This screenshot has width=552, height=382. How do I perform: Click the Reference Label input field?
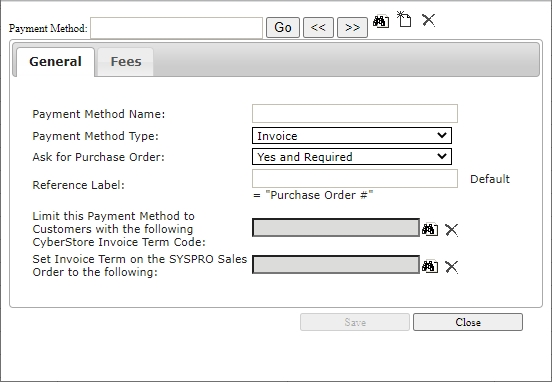click(x=355, y=178)
